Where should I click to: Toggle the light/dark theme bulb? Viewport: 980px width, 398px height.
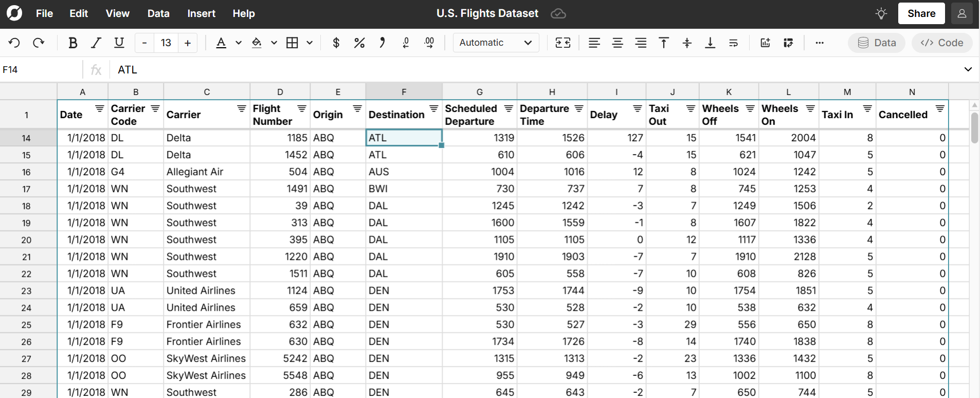click(881, 13)
